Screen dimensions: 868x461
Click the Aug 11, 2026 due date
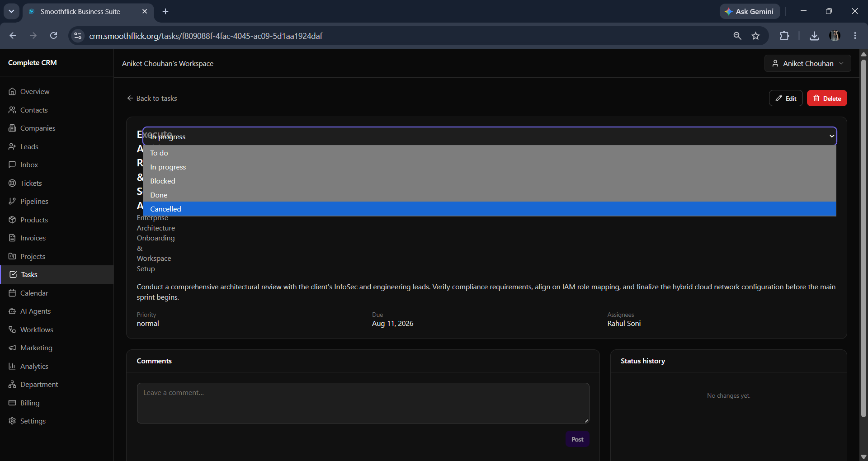(x=392, y=323)
